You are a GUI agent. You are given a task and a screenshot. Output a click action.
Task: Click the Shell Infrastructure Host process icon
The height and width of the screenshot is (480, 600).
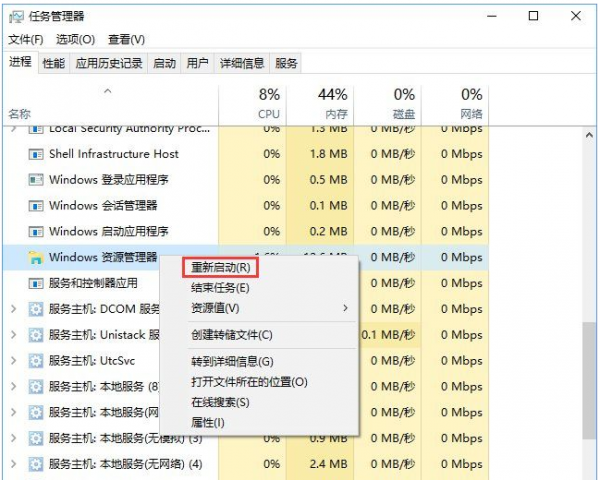coord(36,155)
